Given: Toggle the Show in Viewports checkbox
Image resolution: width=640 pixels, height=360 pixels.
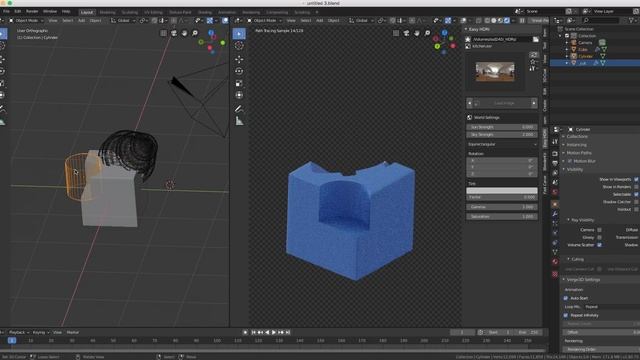Looking at the screenshot, I should pos(636,179).
